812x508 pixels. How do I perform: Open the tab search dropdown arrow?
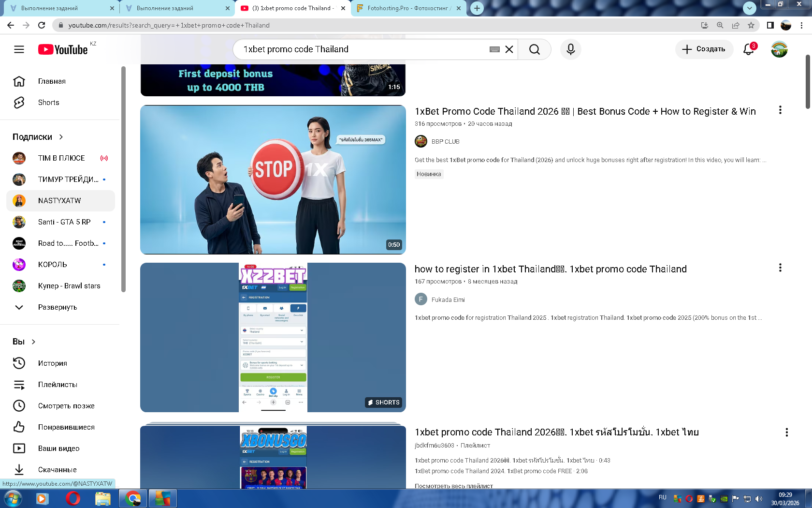[x=749, y=8]
